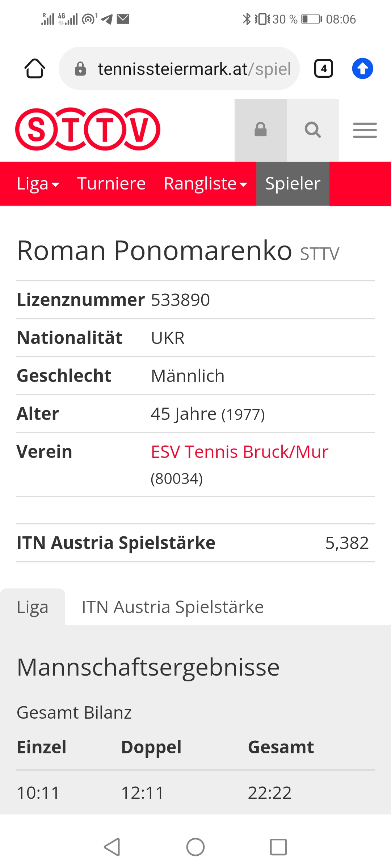The height and width of the screenshot is (868, 391).
Task: Tap the blue update arrow icon
Action: coord(362,68)
